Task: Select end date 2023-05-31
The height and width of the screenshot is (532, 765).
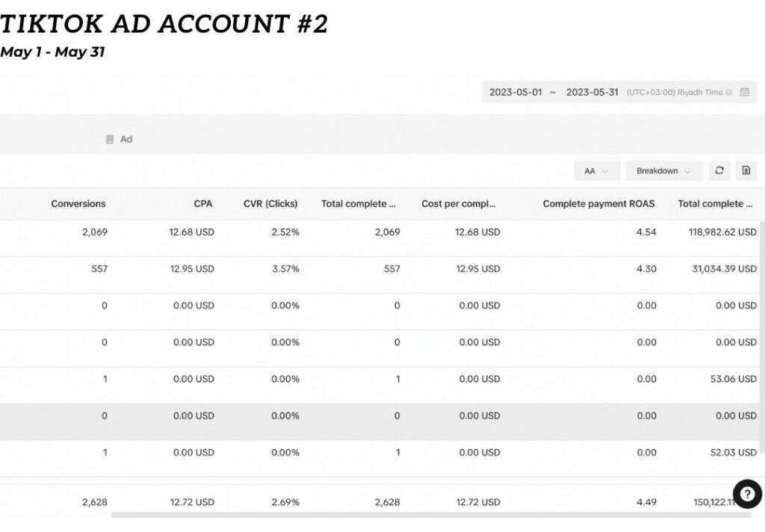Action: (x=592, y=92)
